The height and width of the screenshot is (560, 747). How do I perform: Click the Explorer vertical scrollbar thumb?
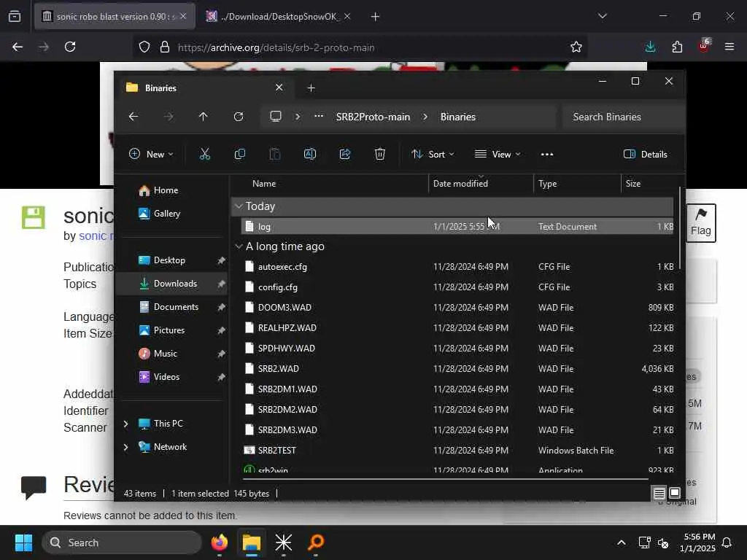click(x=680, y=228)
